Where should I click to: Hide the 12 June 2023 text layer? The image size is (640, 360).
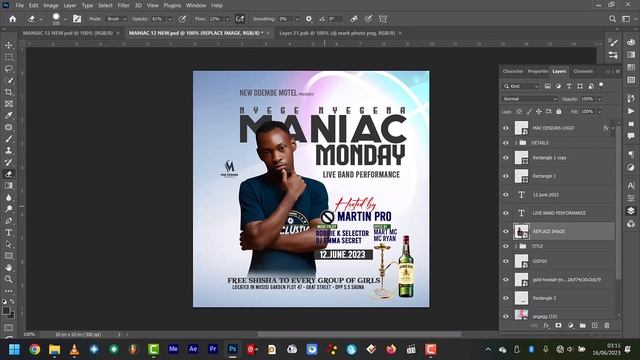pos(506,195)
